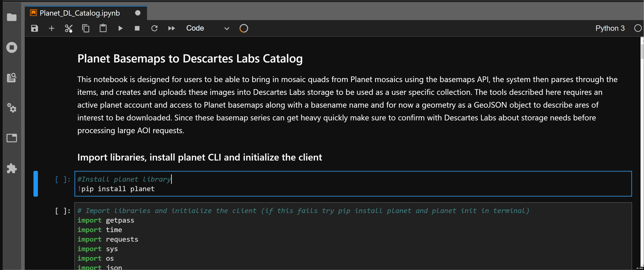Open the tabs panel sidebar icon

12,138
